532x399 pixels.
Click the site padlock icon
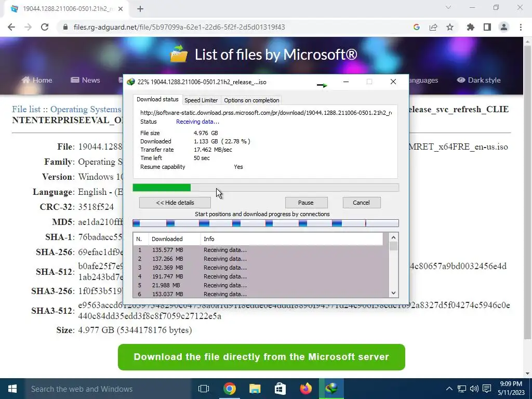pos(65,27)
